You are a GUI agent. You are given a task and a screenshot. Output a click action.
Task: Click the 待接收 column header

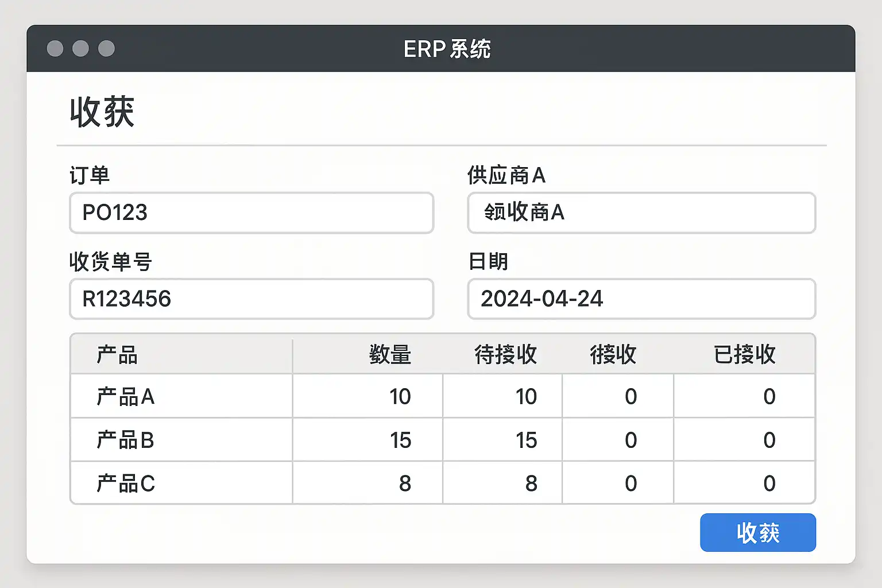[505, 354]
